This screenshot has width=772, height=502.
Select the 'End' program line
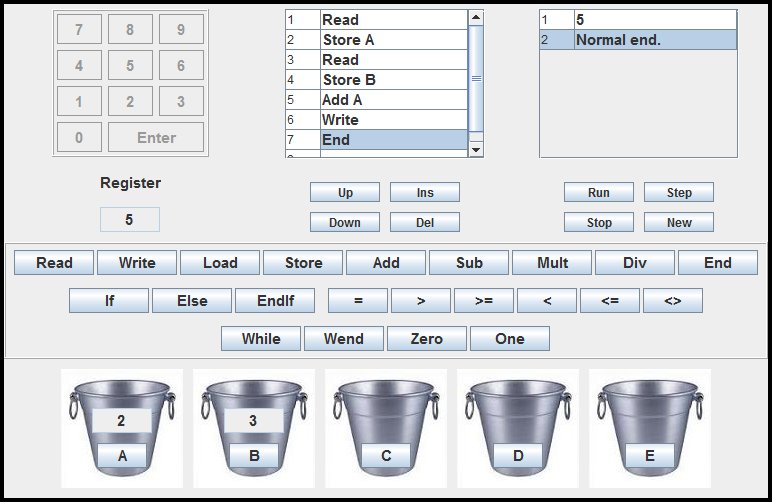point(393,140)
